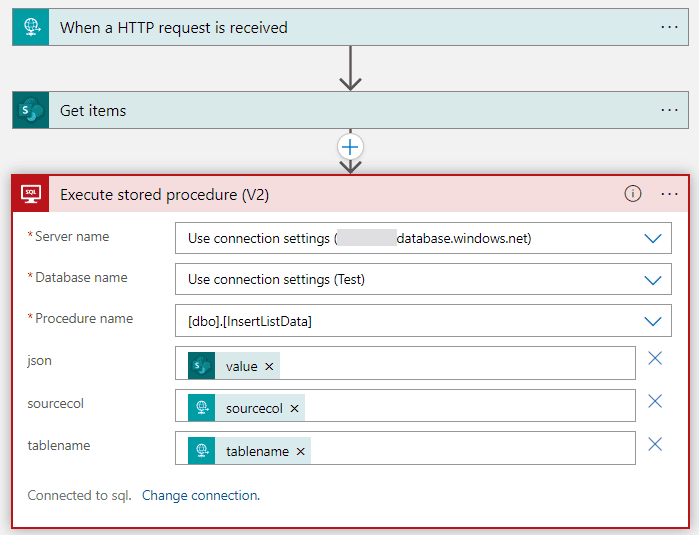The height and width of the screenshot is (535, 699).
Task: Click inside the tablename input field
Action: click(405, 448)
